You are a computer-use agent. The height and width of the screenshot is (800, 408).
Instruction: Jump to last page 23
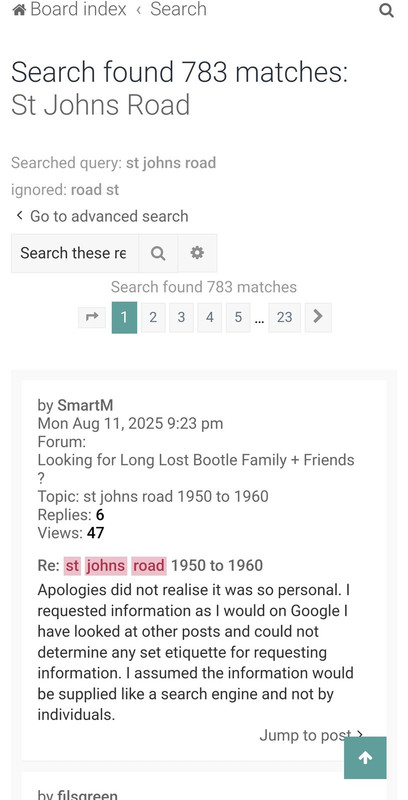[285, 317]
